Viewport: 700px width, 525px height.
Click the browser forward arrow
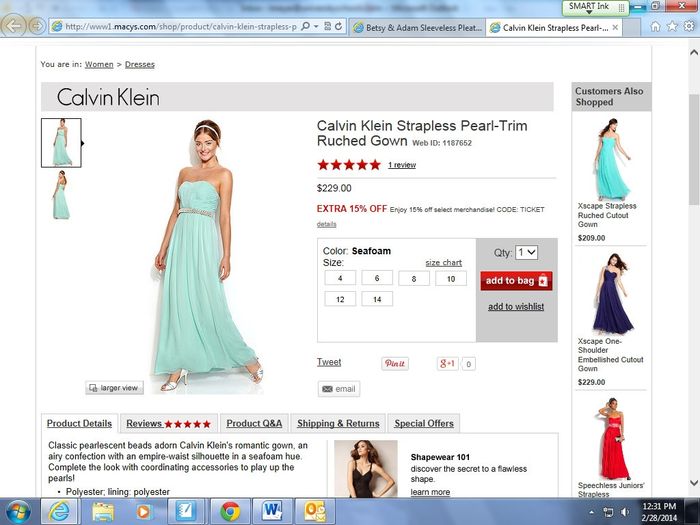37,26
